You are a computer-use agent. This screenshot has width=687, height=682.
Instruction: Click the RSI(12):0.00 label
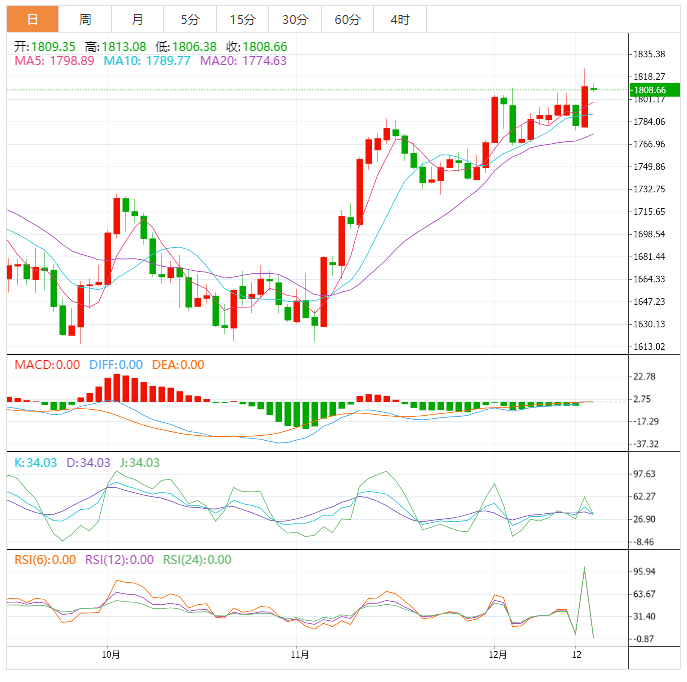pyautogui.click(x=119, y=560)
